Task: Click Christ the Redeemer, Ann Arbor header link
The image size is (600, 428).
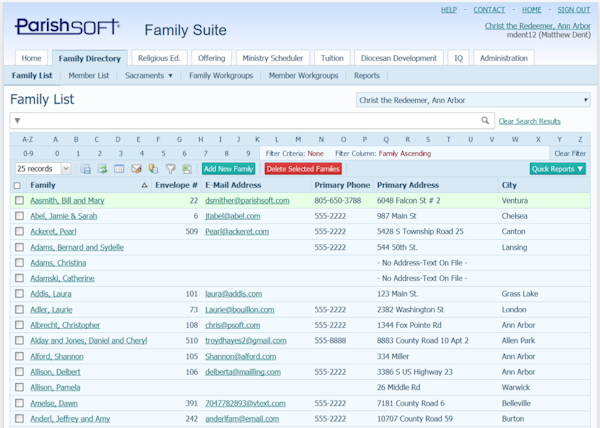Action: click(x=538, y=26)
